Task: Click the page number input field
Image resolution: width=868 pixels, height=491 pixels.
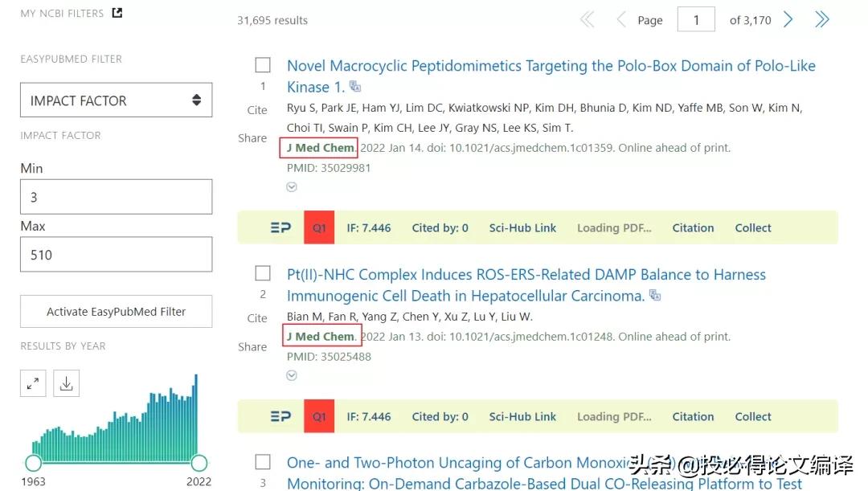Action: (x=696, y=19)
